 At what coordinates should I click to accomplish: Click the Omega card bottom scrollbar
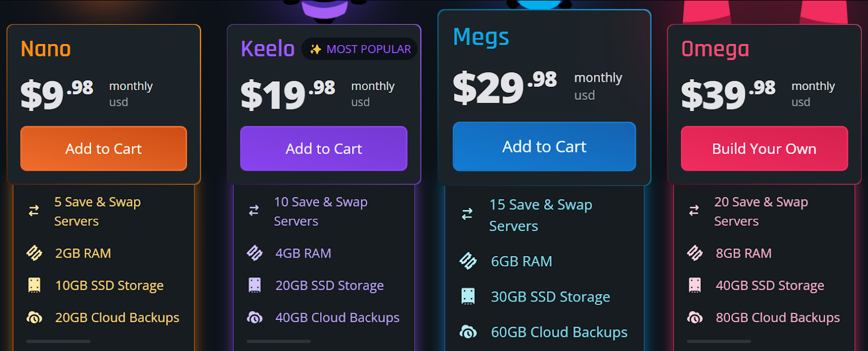[x=719, y=341]
